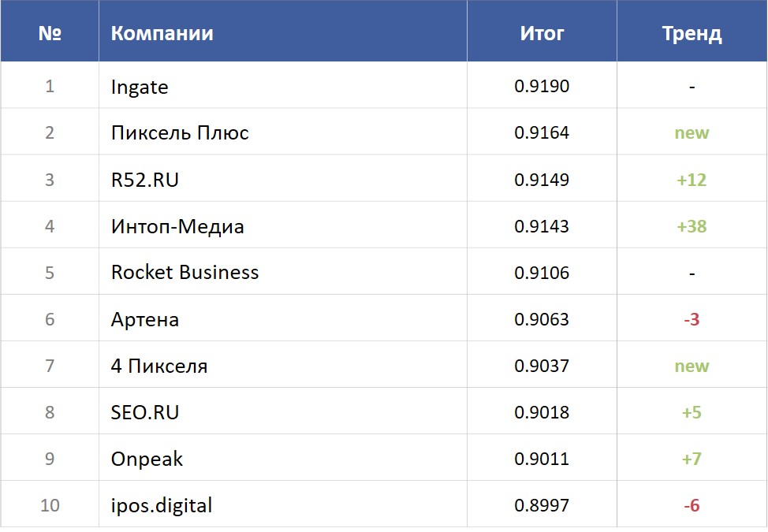Viewport: 768px width, 532px height.
Task: Click the Компании column header
Action: click(x=162, y=33)
